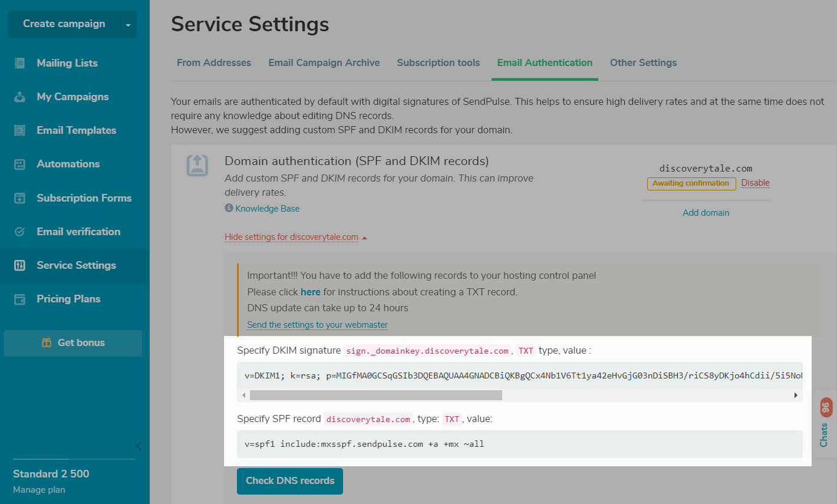The width and height of the screenshot is (837, 504).
Task: Collapse the sidebar with the chevron
Action: [x=139, y=446]
